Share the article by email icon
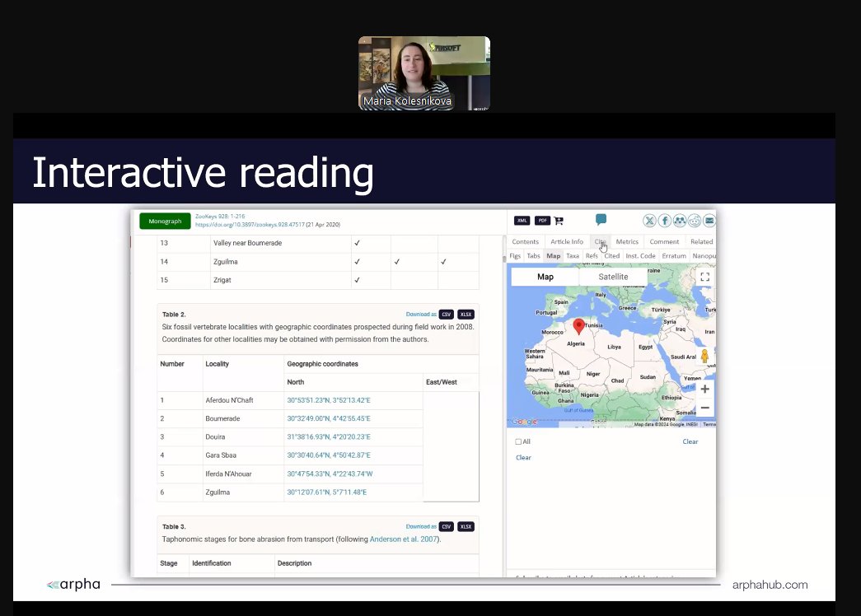Viewport: 861px width, 616px height. 709,221
